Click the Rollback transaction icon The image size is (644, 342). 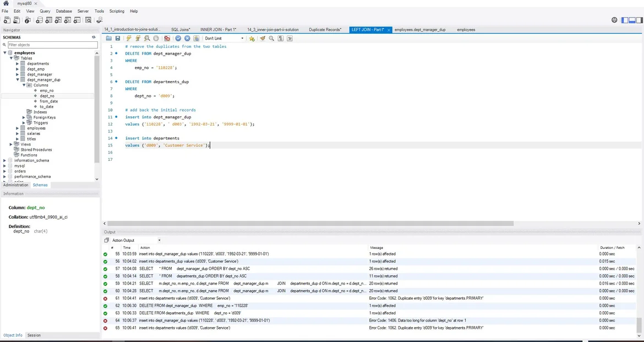tap(187, 39)
